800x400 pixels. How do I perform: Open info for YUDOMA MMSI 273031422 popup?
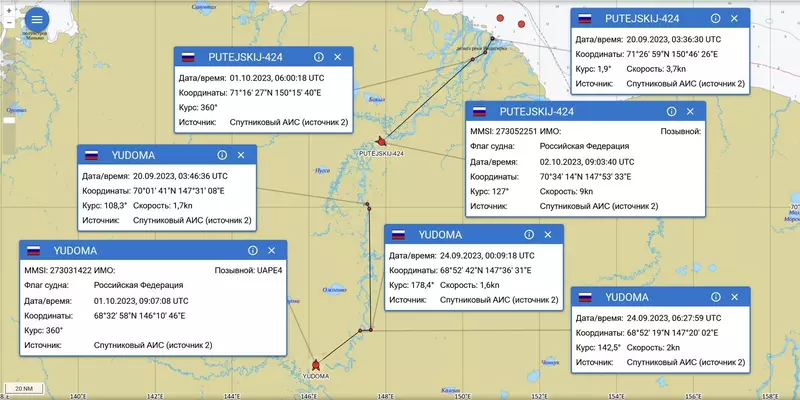point(253,251)
